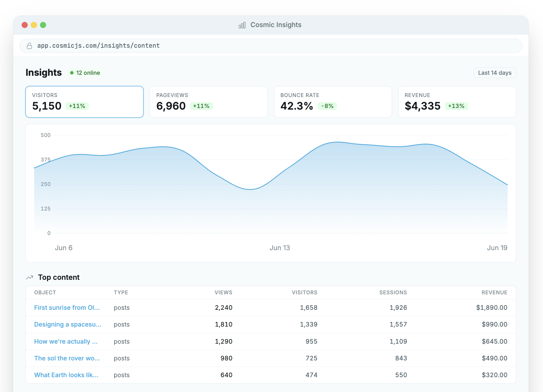Screen dimensions: 543x392
Task: Click the 5,150 visitors value
Action: pos(47,106)
